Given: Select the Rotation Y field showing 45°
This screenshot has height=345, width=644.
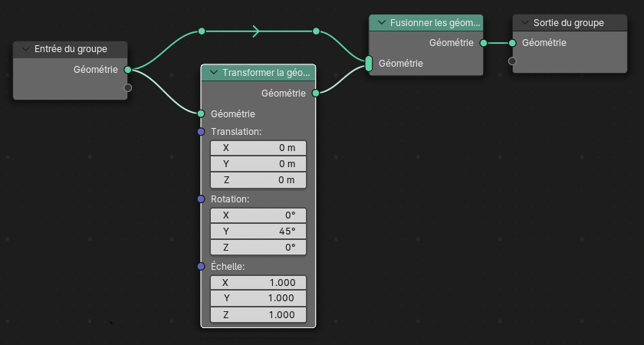Looking at the screenshot, I should coord(258,232).
